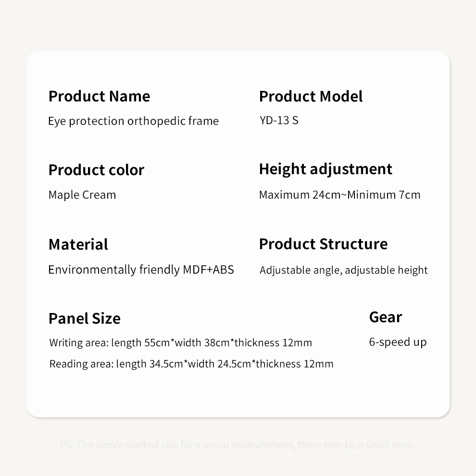Click the Panel Size heading

point(85,319)
